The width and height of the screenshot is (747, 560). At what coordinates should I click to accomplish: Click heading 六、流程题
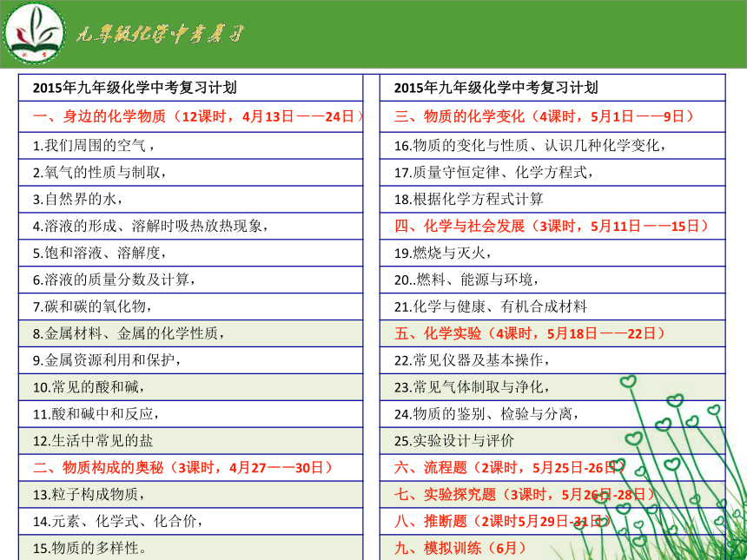552,468
